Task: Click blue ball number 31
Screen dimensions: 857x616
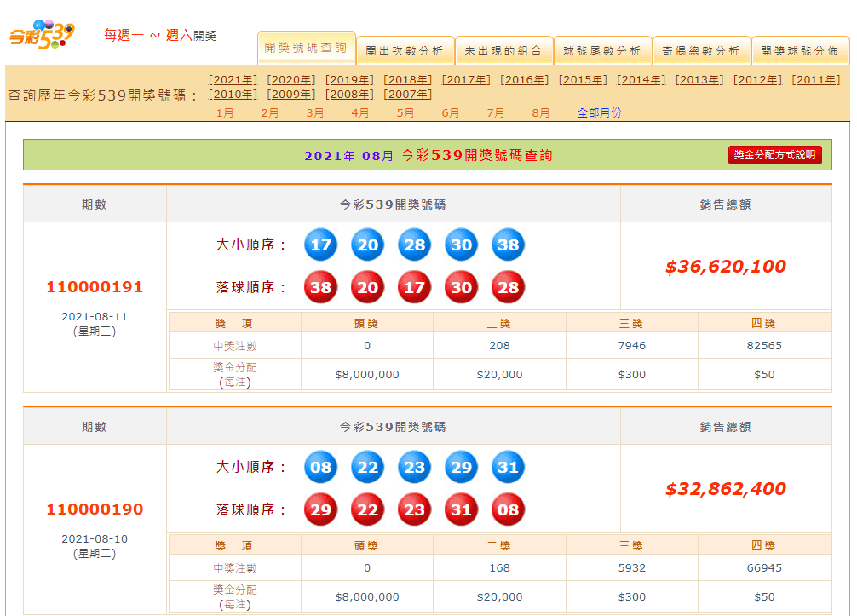Action: [x=509, y=467]
